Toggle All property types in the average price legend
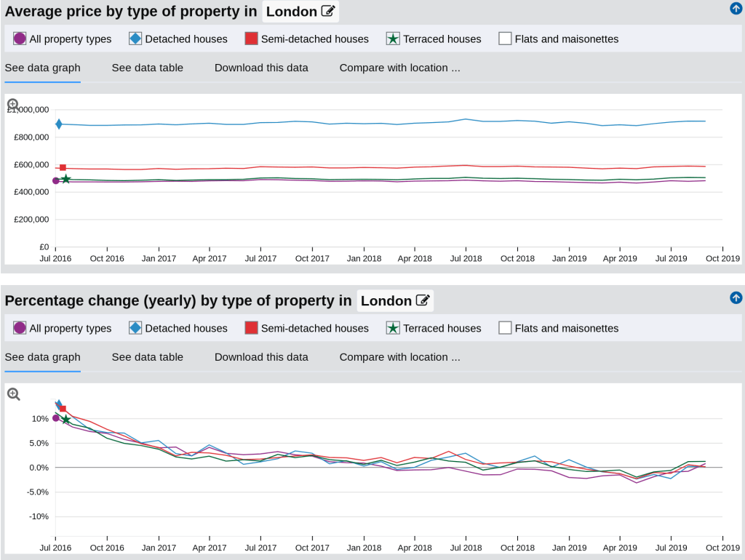 pos(20,39)
